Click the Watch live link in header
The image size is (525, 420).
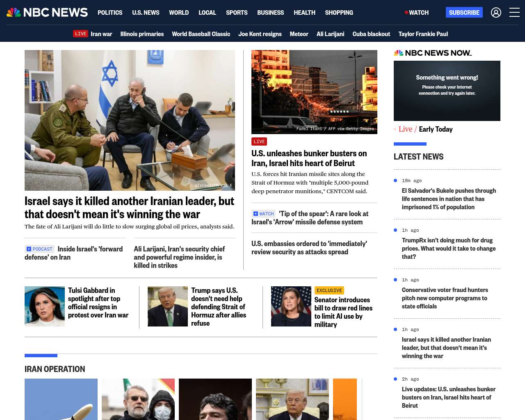pos(417,13)
